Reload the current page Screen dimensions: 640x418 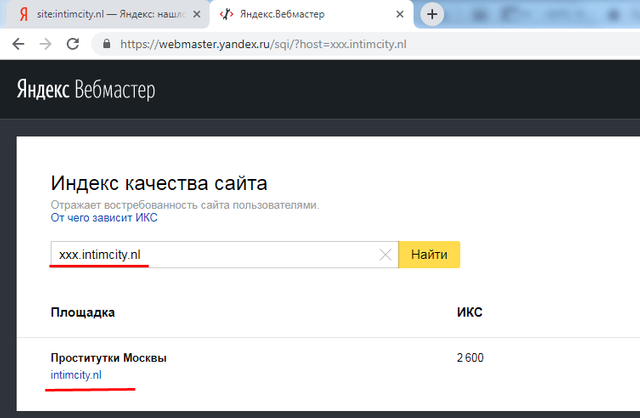pos(73,44)
